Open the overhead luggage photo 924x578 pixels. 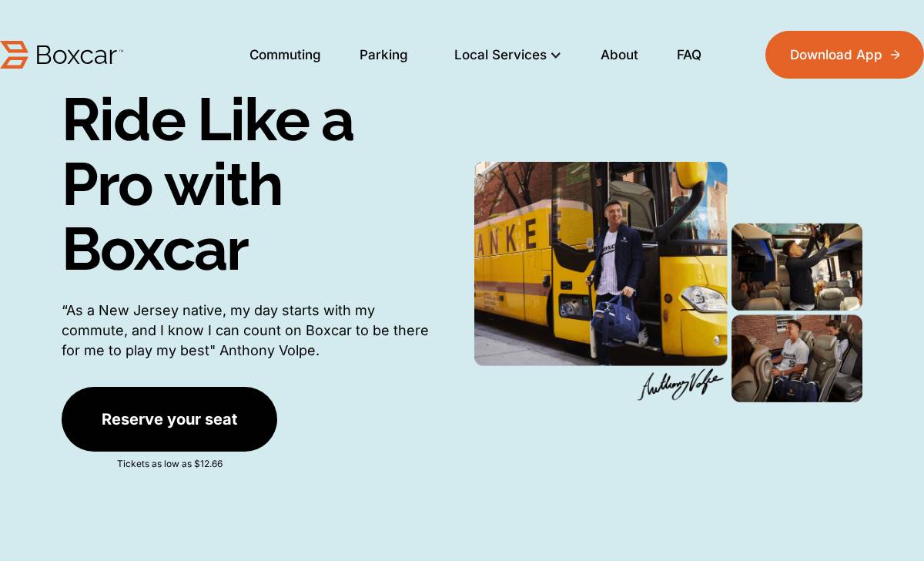[797, 267]
